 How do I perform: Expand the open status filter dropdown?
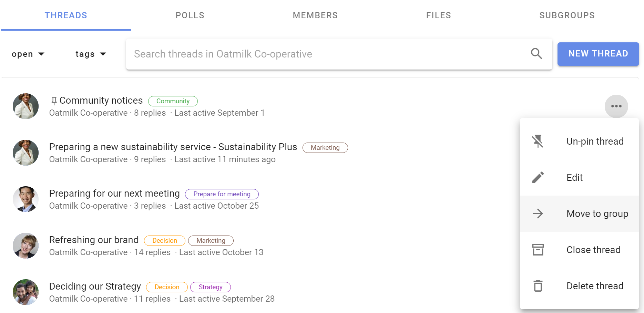tap(28, 54)
